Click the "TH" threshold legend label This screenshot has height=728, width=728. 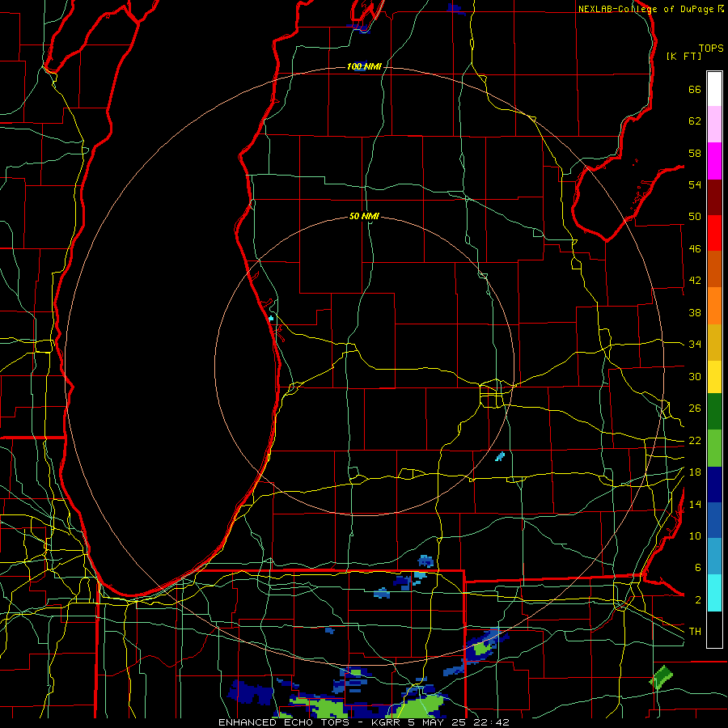(695, 632)
